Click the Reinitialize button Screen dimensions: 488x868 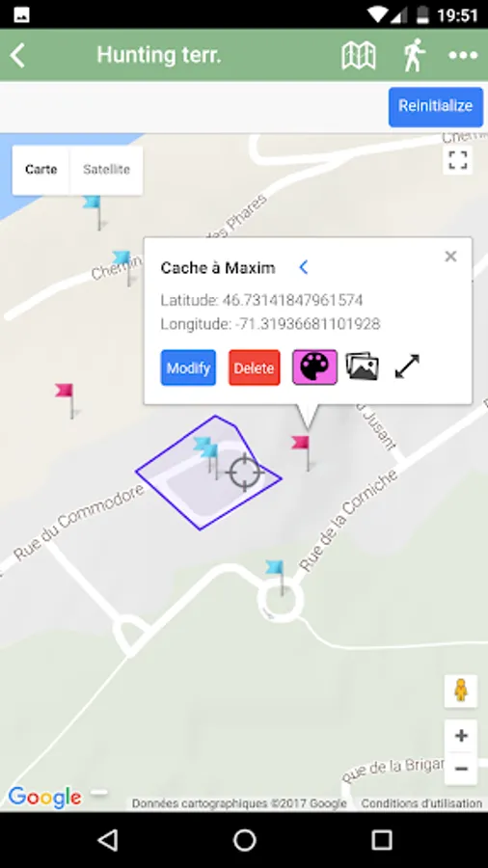[435, 106]
